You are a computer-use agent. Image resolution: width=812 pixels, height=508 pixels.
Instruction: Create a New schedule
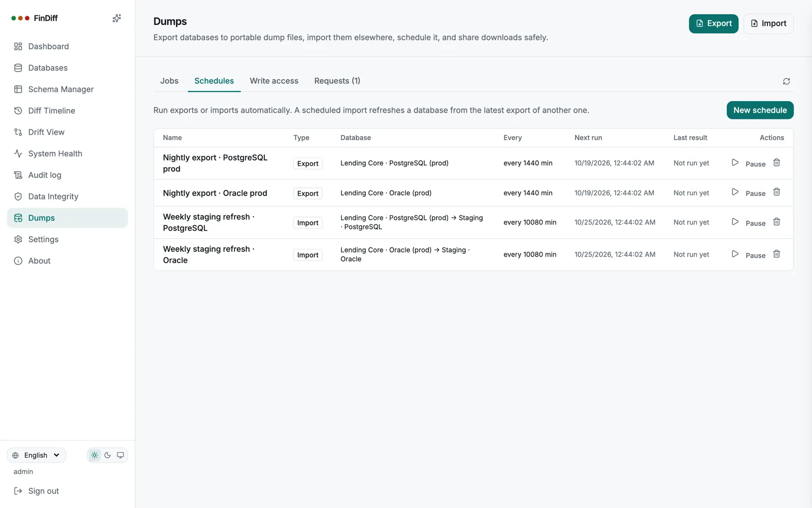pyautogui.click(x=760, y=110)
